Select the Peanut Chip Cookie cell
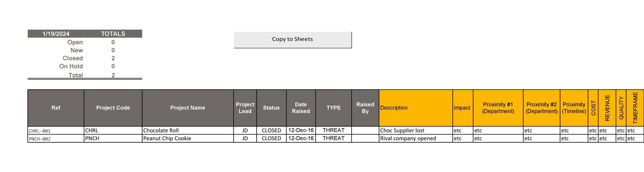The height and width of the screenshot is (172, 644). pos(188,138)
